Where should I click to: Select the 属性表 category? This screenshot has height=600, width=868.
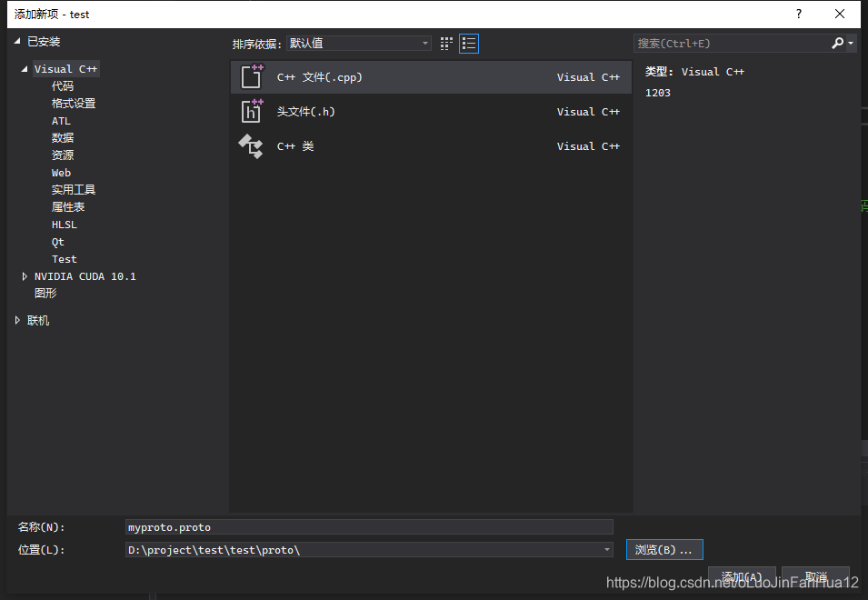[68, 207]
